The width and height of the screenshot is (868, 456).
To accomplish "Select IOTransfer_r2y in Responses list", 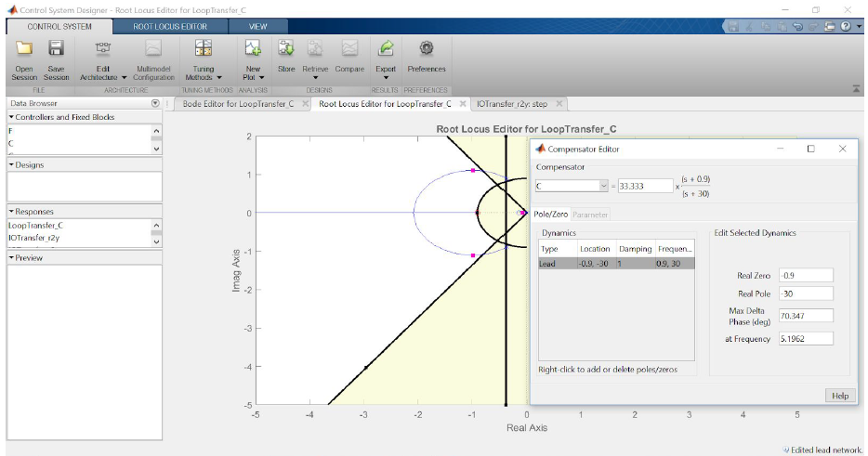I will pos(33,239).
